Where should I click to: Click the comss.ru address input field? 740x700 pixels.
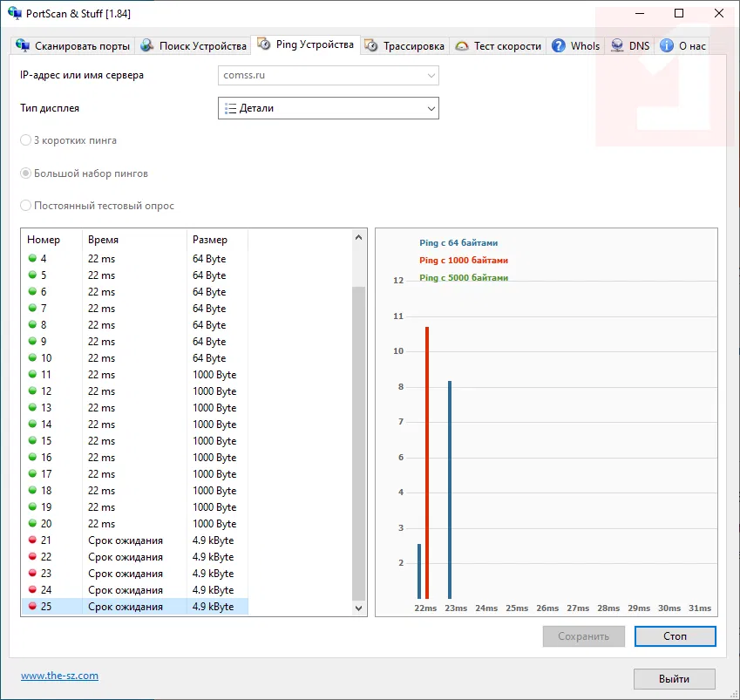coord(329,76)
